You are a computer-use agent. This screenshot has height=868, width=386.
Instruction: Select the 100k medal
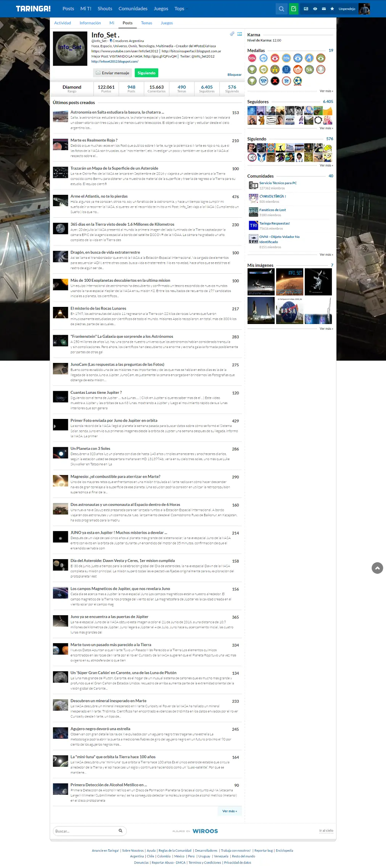264,81
